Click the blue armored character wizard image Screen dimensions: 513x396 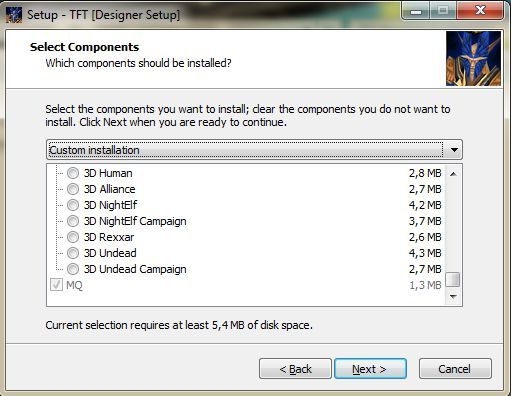(x=473, y=59)
